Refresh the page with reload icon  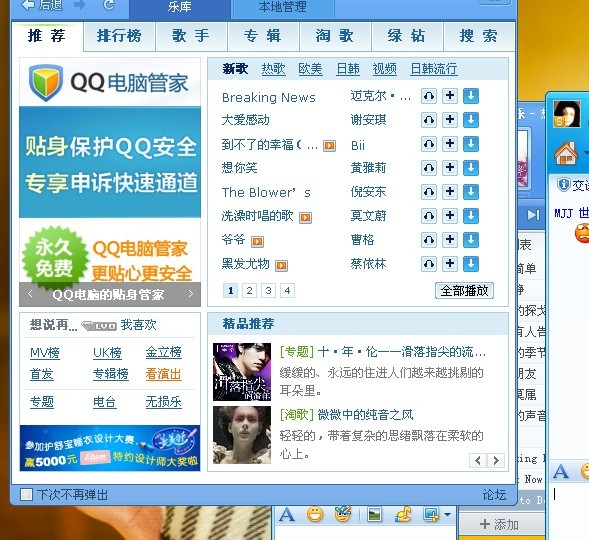(109, 5)
